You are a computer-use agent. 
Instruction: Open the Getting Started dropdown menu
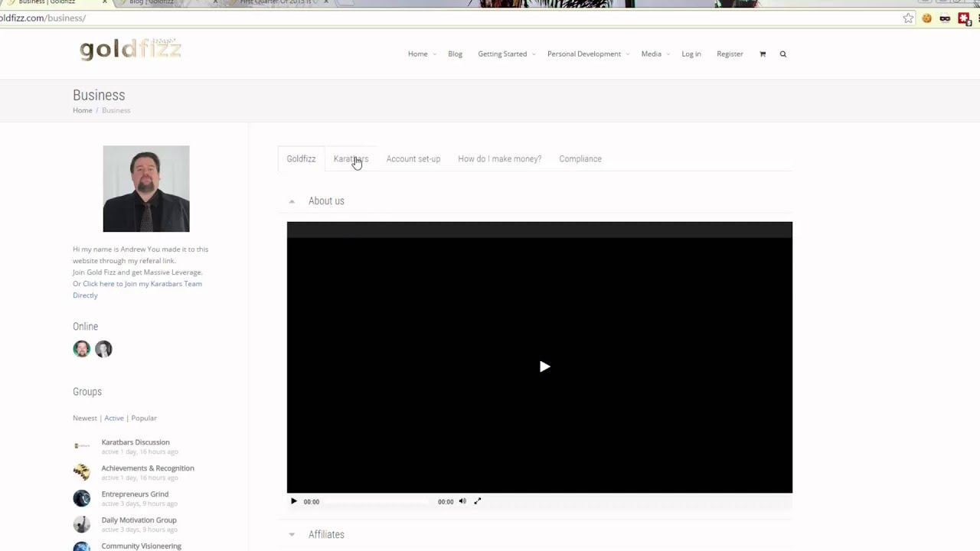507,54
